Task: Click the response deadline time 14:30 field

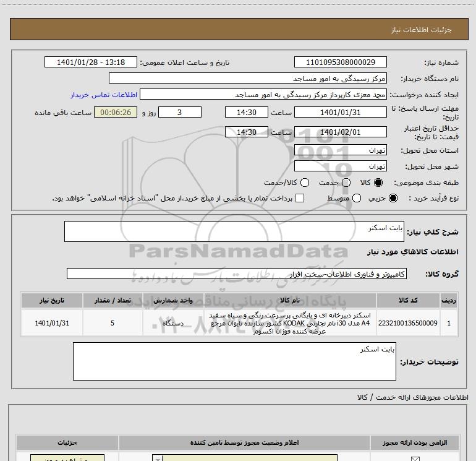Action: click(247, 113)
